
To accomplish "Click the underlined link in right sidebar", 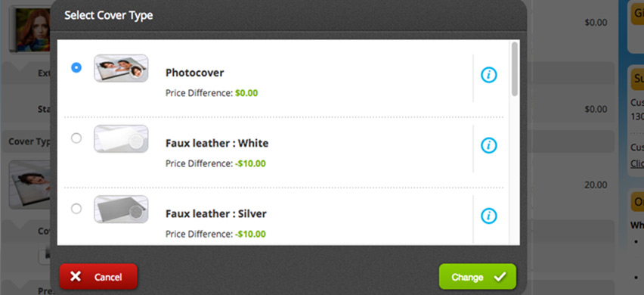I will coord(637,163).
